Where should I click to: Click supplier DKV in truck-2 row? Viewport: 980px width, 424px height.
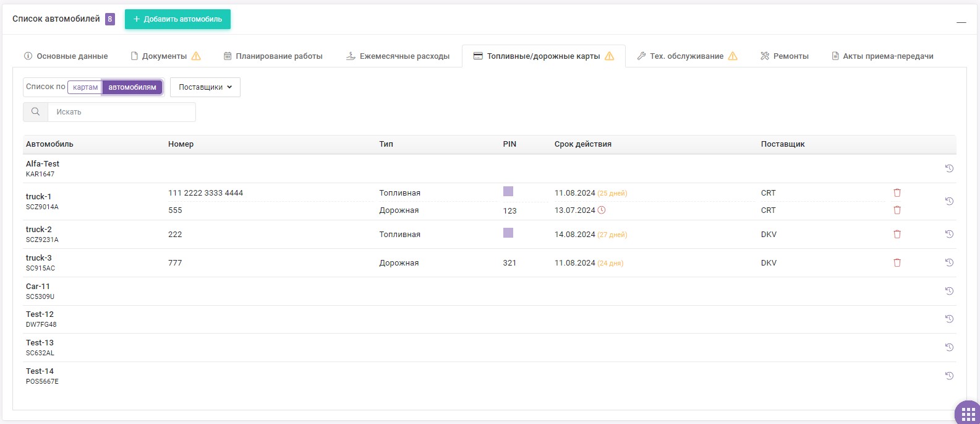(x=769, y=235)
